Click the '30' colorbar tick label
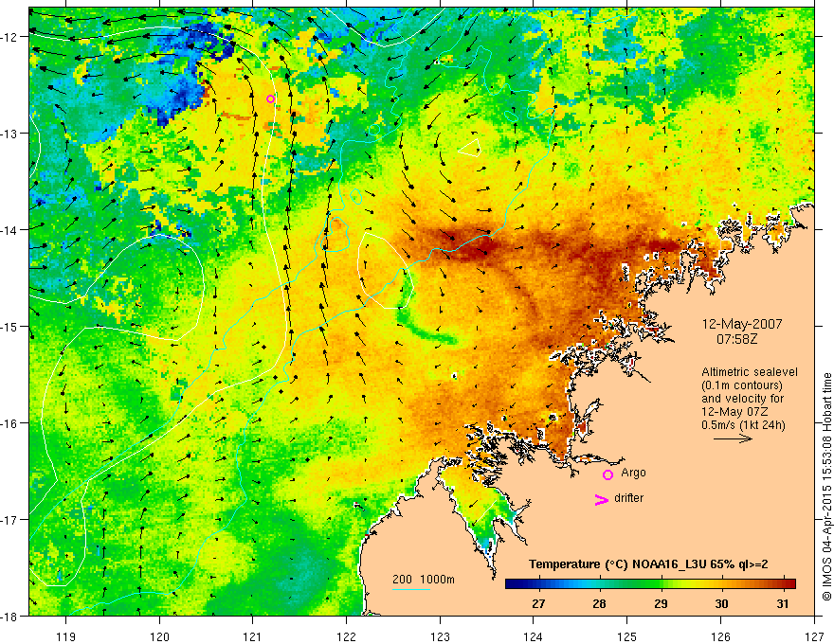 (x=721, y=603)
